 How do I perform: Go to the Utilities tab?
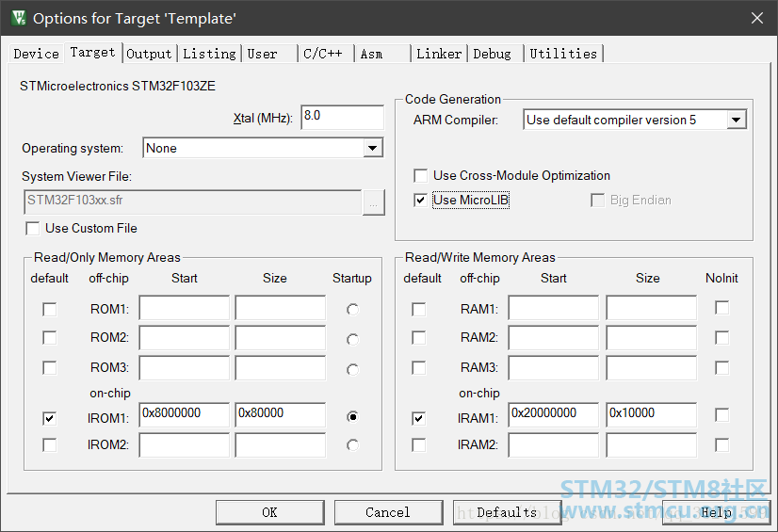(x=563, y=54)
